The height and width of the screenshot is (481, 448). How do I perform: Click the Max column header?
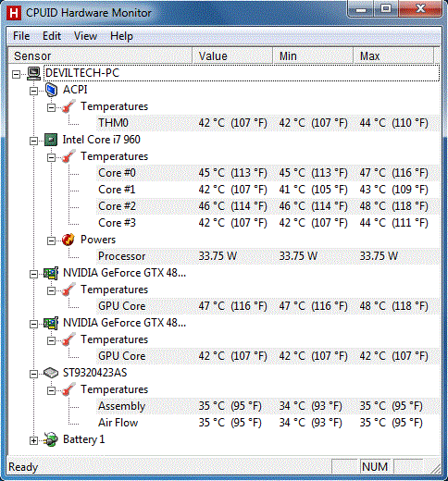pyautogui.click(x=393, y=55)
